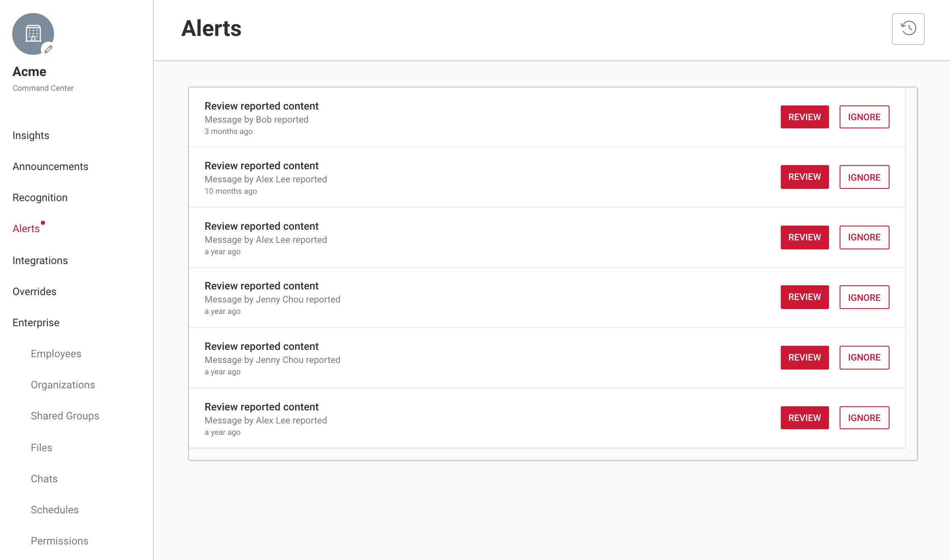Open the Files section
Image resolution: width=950 pixels, height=560 pixels.
click(41, 448)
